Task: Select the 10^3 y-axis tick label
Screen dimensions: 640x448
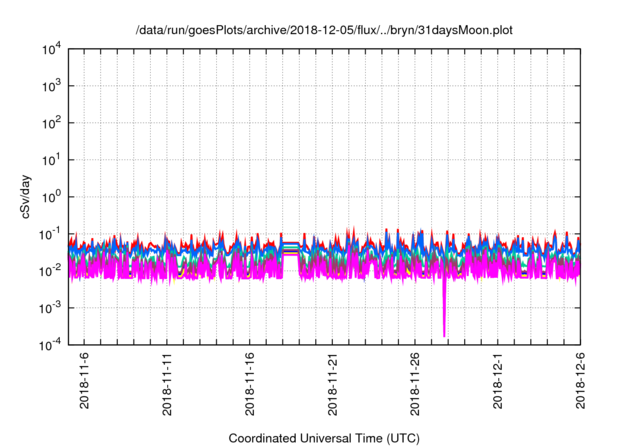Action: 52,86
